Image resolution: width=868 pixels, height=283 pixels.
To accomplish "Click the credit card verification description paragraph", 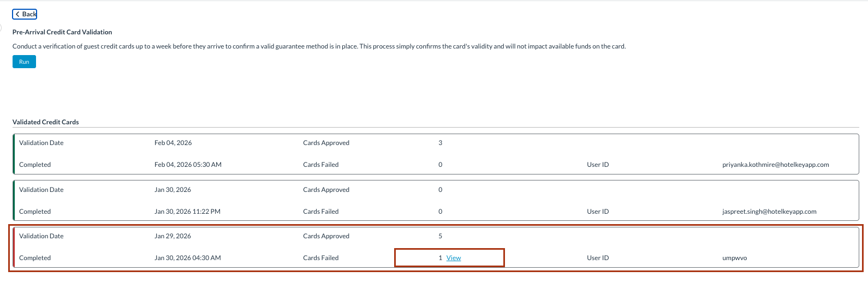I will click(319, 46).
